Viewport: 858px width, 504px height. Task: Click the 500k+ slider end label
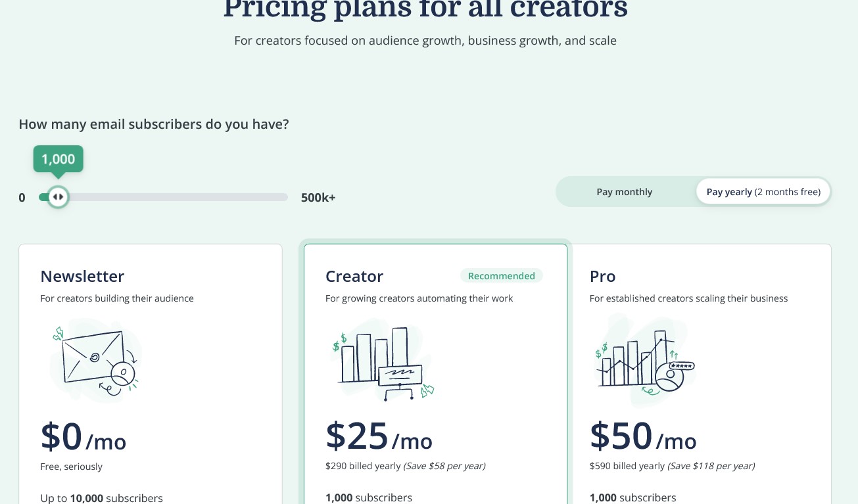(x=318, y=198)
